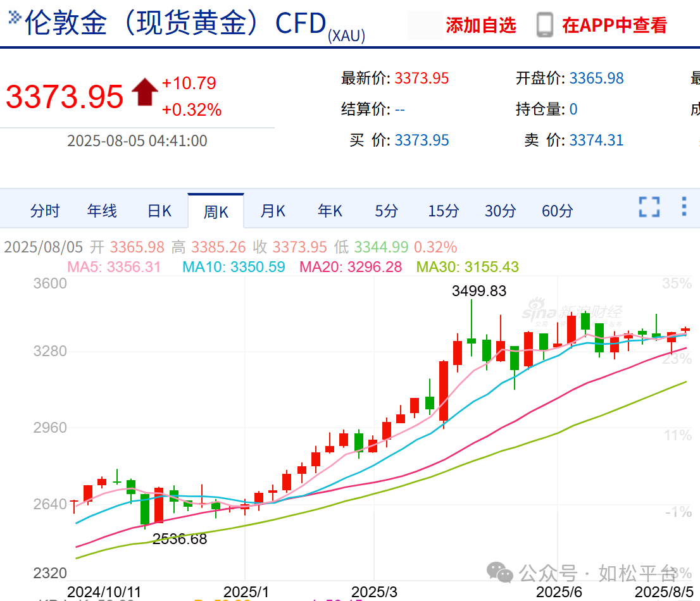
Task: Click 添加自选 to add to watchlist
Action: point(481,25)
